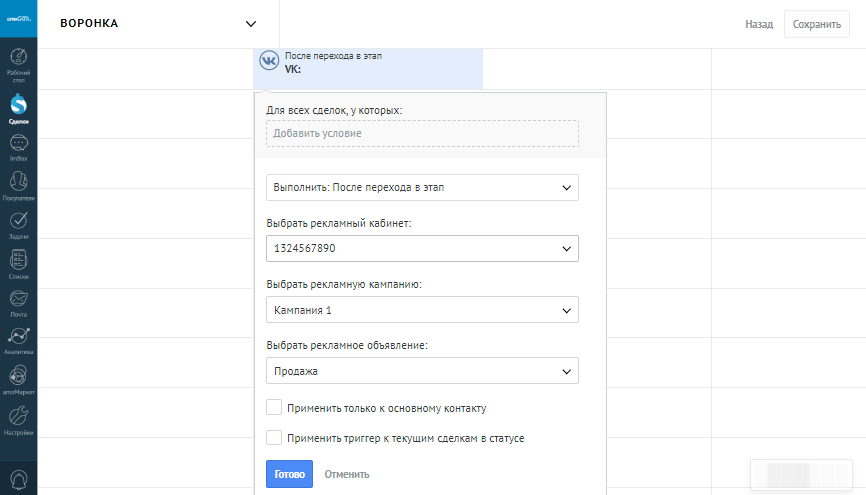The image size is (866, 495).
Task: Enable 'Применить только к основному контакту' checkbox
Action: [x=274, y=408]
